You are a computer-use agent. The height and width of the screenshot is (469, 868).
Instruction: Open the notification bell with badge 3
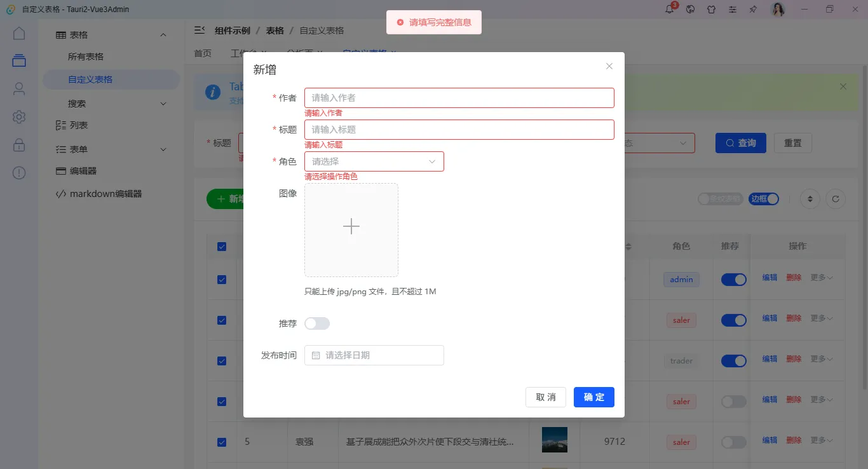point(668,9)
